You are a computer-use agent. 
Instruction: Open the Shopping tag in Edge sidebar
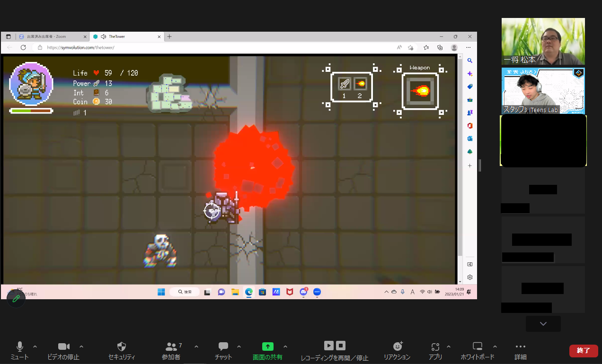(x=470, y=87)
